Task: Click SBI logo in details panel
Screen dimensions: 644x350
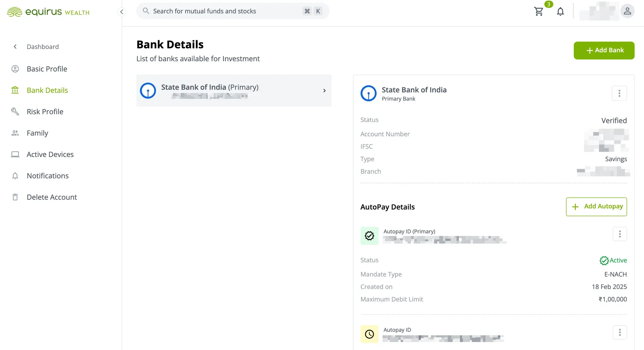Action: click(369, 93)
